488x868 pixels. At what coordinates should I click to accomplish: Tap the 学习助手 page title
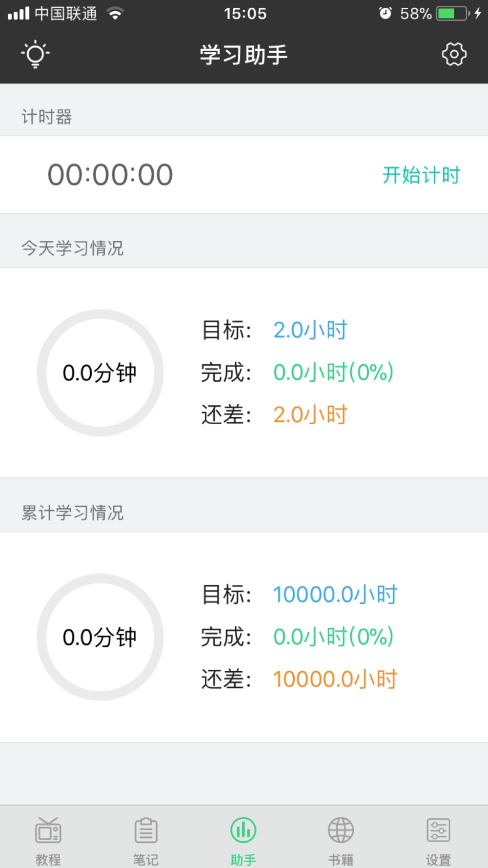point(244,54)
